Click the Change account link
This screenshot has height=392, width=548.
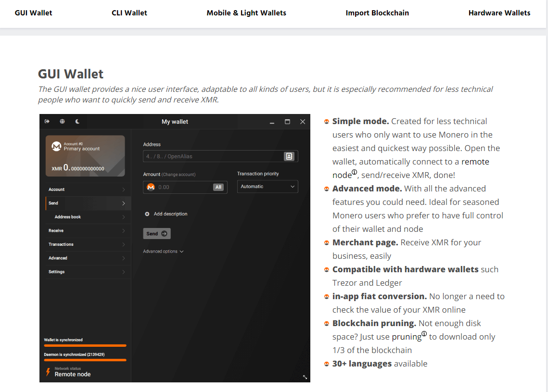pos(178,174)
